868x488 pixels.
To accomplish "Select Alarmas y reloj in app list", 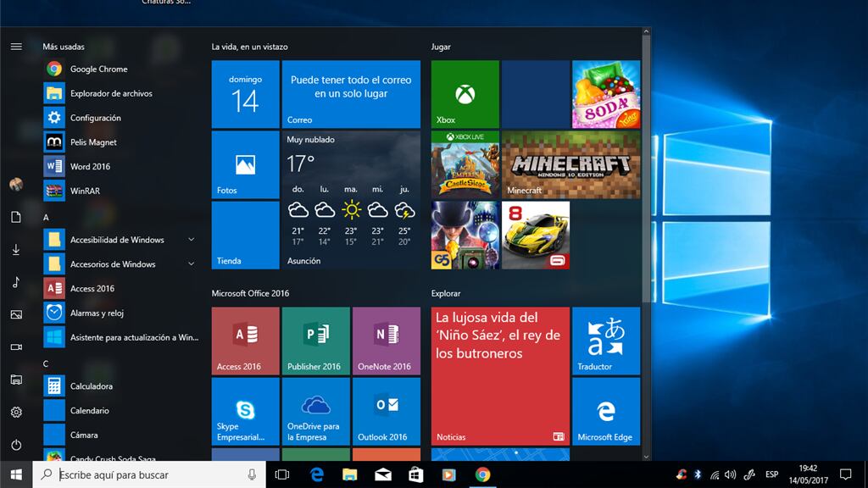I will (97, 313).
